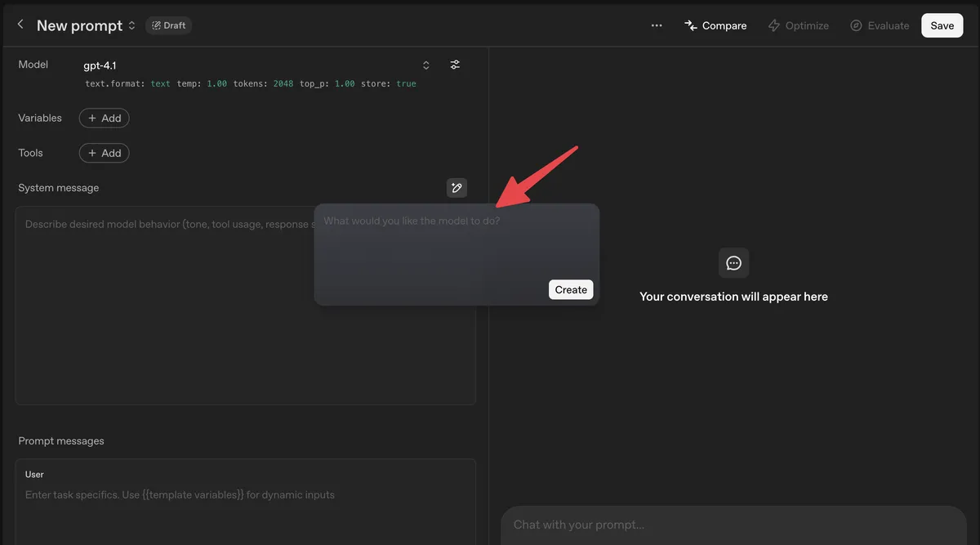Click the Draft status badge

click(168, 25)
